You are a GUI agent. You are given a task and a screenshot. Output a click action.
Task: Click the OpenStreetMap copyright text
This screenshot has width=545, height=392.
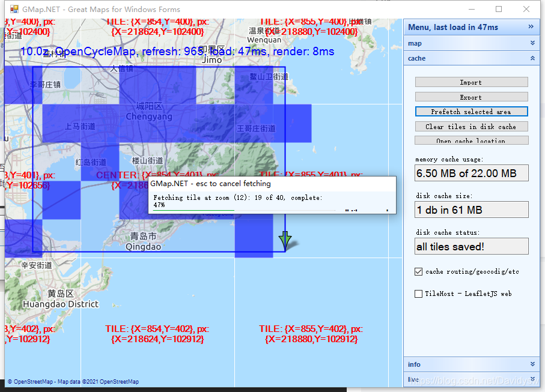[73, 382]
